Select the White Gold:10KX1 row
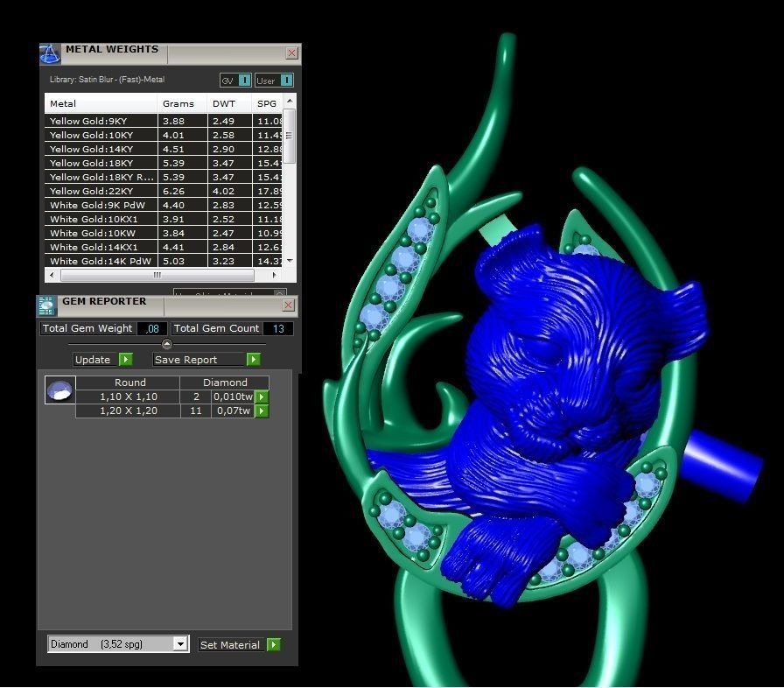 [164, 219]
